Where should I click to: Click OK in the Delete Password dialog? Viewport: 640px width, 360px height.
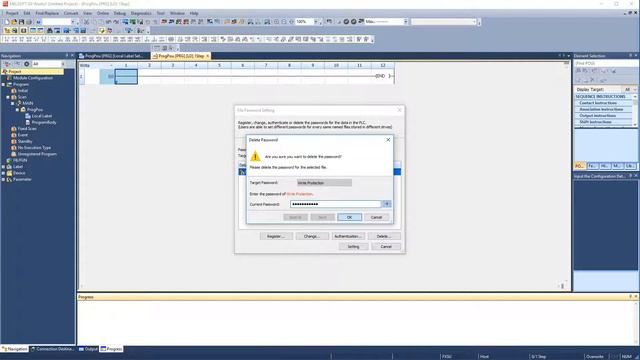349,217
